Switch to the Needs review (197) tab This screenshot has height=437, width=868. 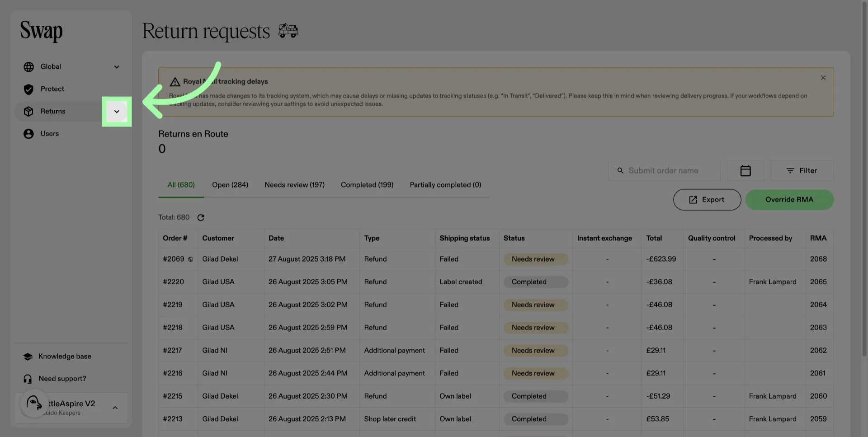pyautogui.click(x=294, y=185)
